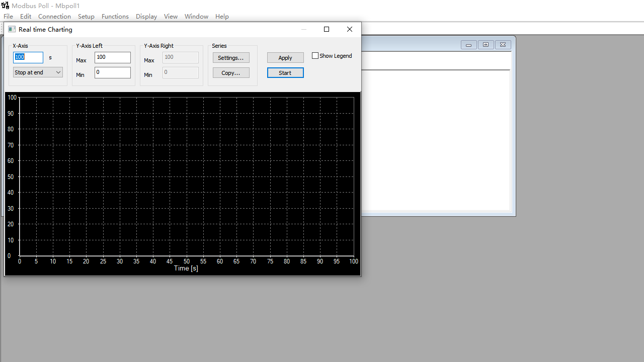Image resolution: width=644 pixels, height=362 pixels.
Task: Open the Display menu
Action: 146,17
